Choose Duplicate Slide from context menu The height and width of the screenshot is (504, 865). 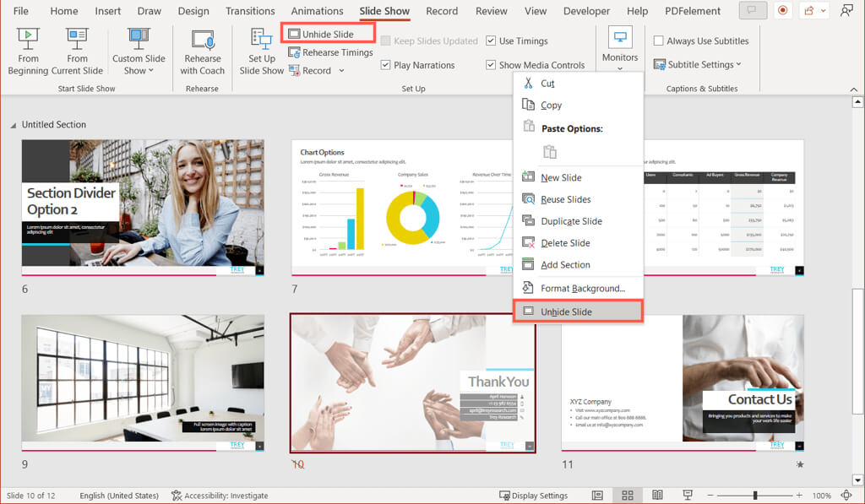pos(578,220)
